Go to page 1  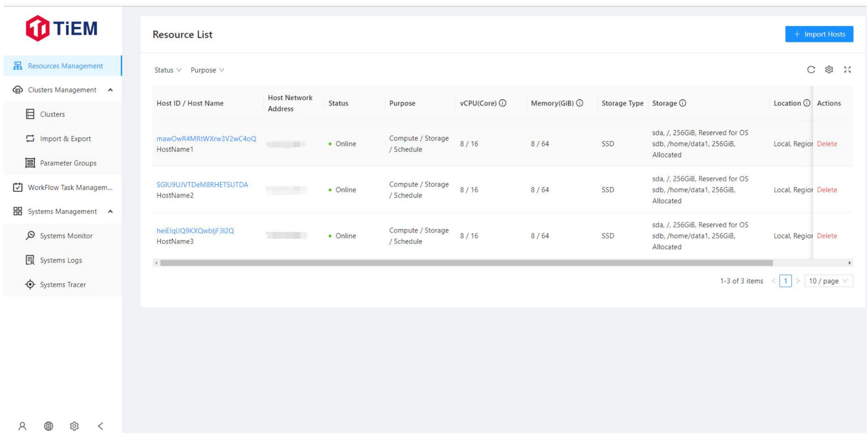(x=785, y=281)
